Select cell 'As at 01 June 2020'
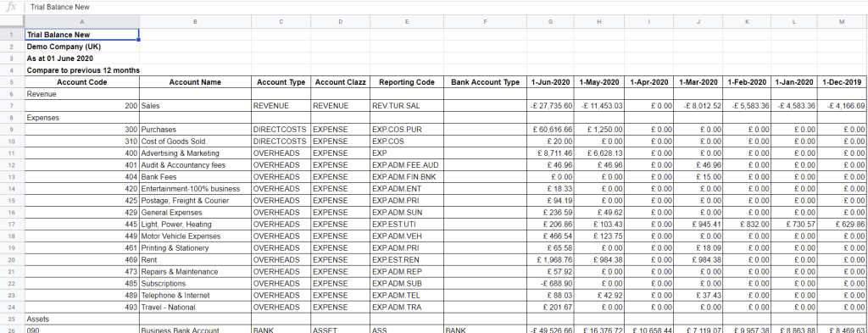 click(82, 58)
